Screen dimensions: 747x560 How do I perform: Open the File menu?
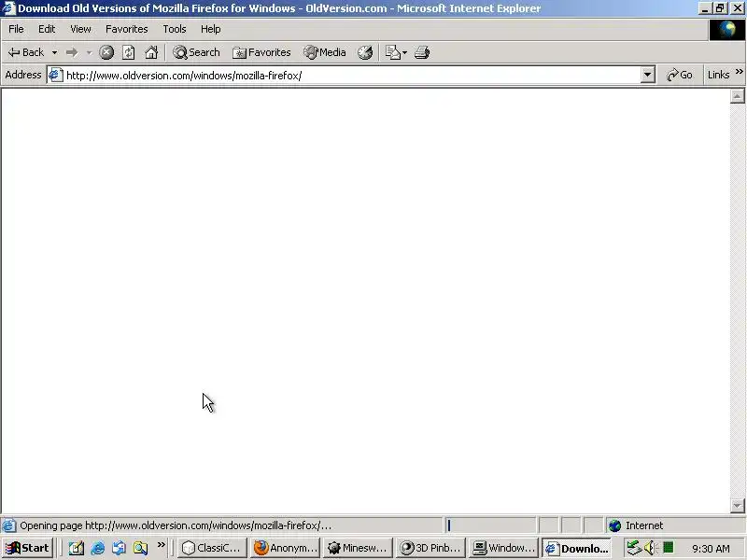point(16,29)
